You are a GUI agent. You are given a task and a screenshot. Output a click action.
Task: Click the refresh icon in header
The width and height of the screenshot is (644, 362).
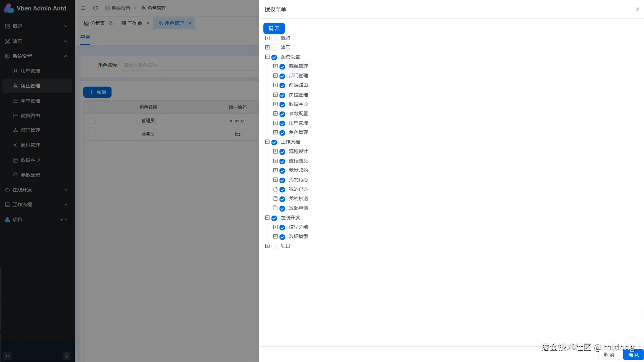pyautogui.click(x=95, y=8)
